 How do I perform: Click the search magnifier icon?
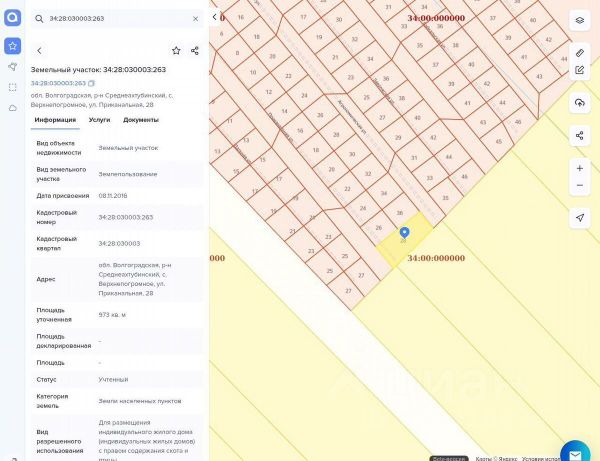point(39,18)
